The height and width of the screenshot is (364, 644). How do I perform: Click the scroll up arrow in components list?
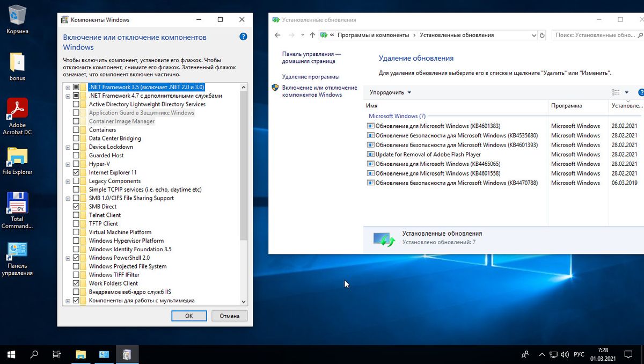(244, 87)
